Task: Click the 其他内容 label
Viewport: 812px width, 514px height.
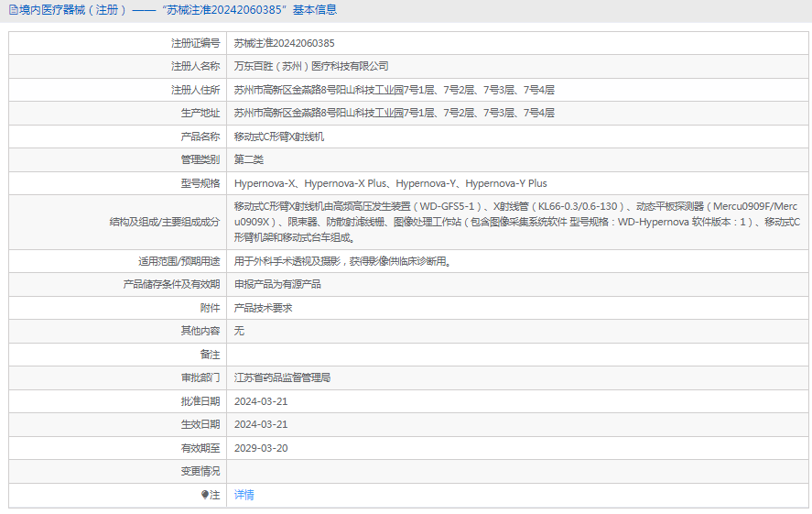Action: [x=200, y=331]
